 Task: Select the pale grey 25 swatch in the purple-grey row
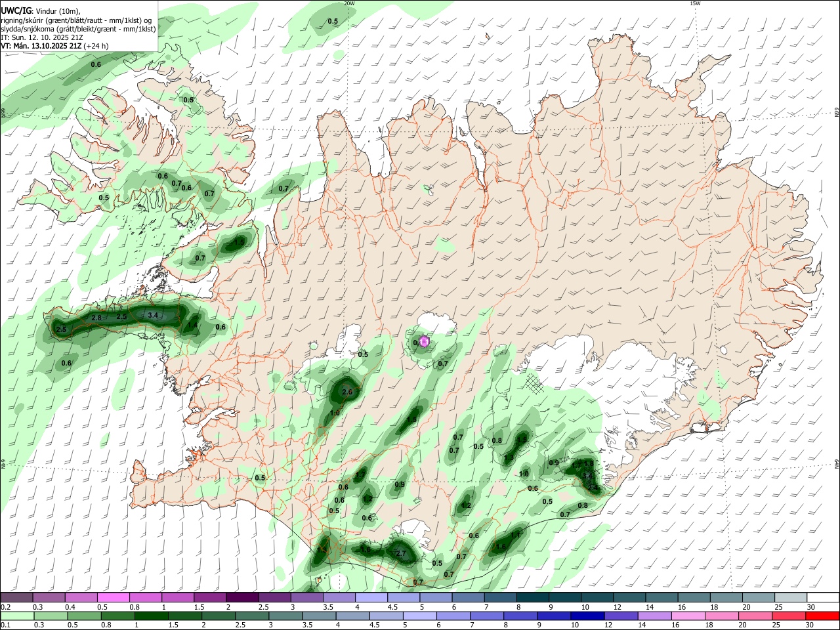790,597
